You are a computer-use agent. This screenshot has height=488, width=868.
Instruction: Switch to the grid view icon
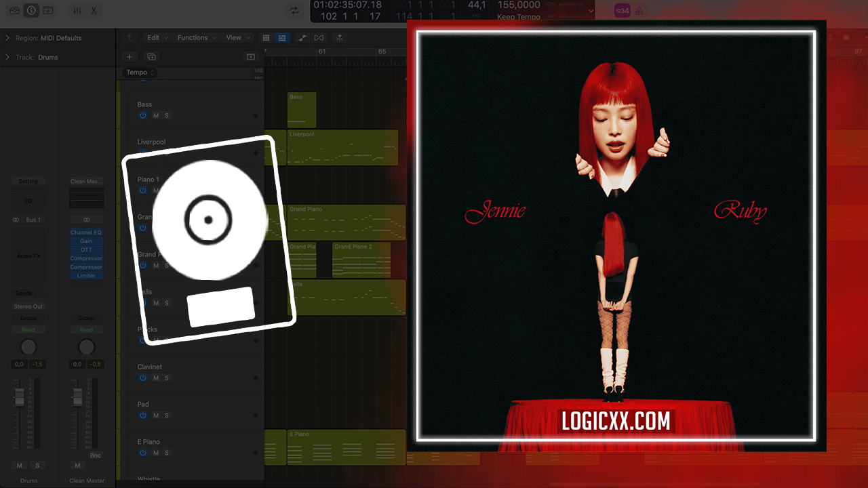(267, 38)
